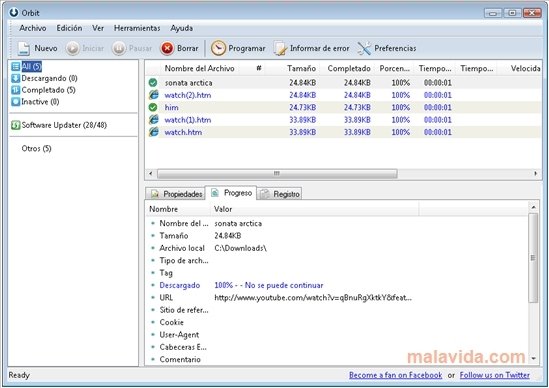
Task: Click green check icon of sonata arctica
Action: click(x=153, y=83)
